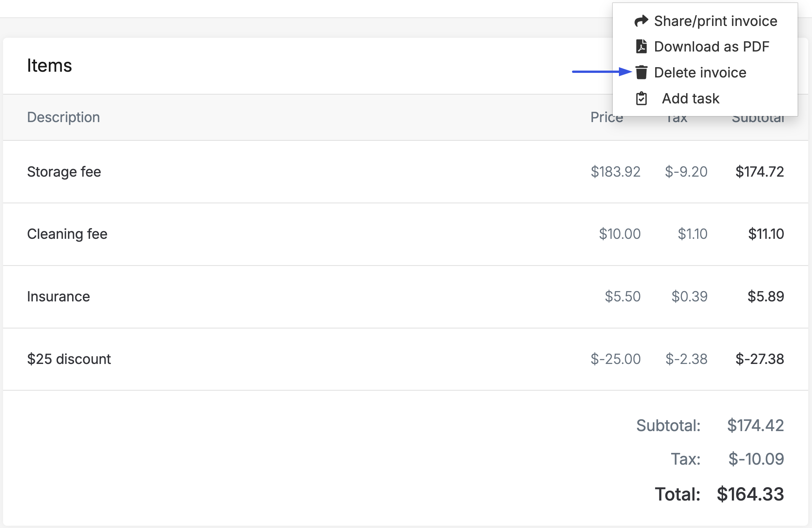Choose Add task menu item
Screen dimensions: 812x528
690,98
